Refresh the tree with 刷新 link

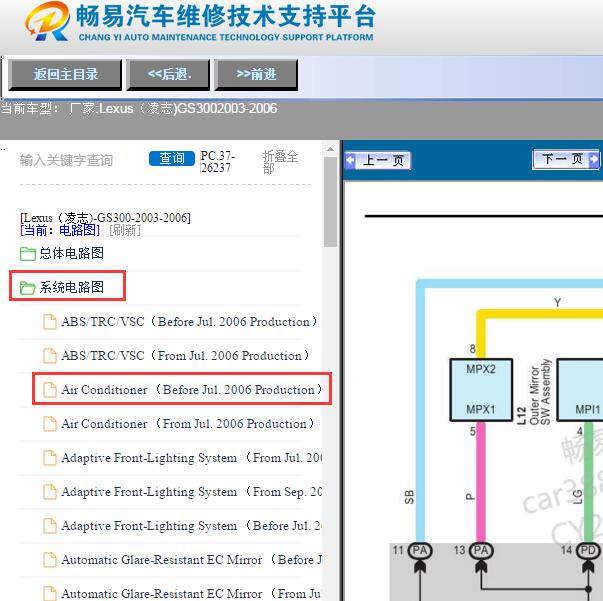pos(125,230)
